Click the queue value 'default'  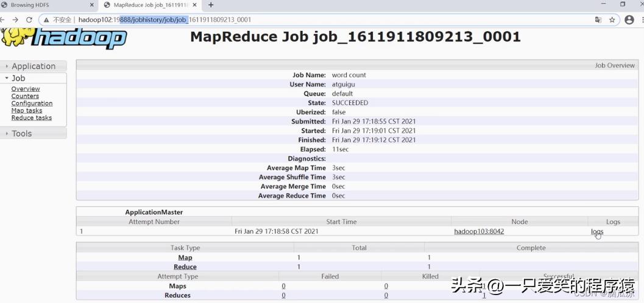(x=342, y=94)
